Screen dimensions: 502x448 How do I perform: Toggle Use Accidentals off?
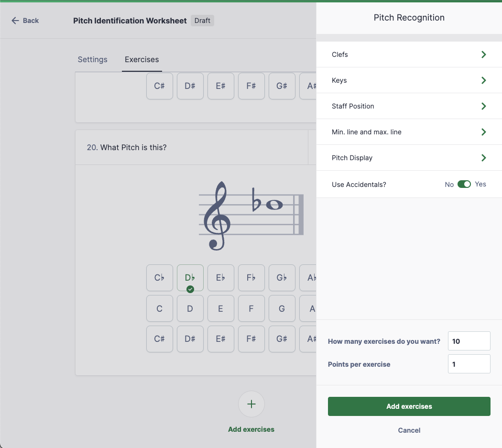(x=464, y=184)
